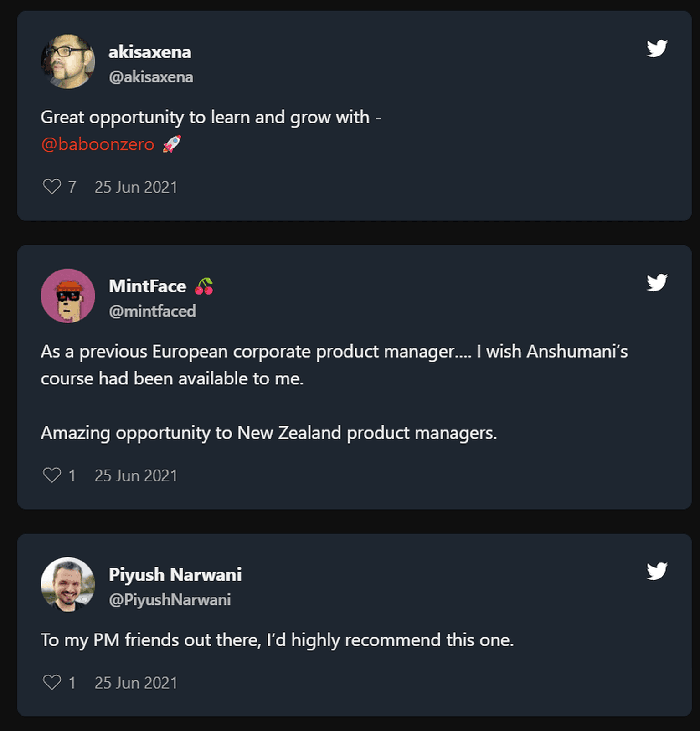This screenshot has width=700, height=731.
Task: Like MintFace's tweet with heart icon
Action: pyautogui.click(x=52, y=475)
